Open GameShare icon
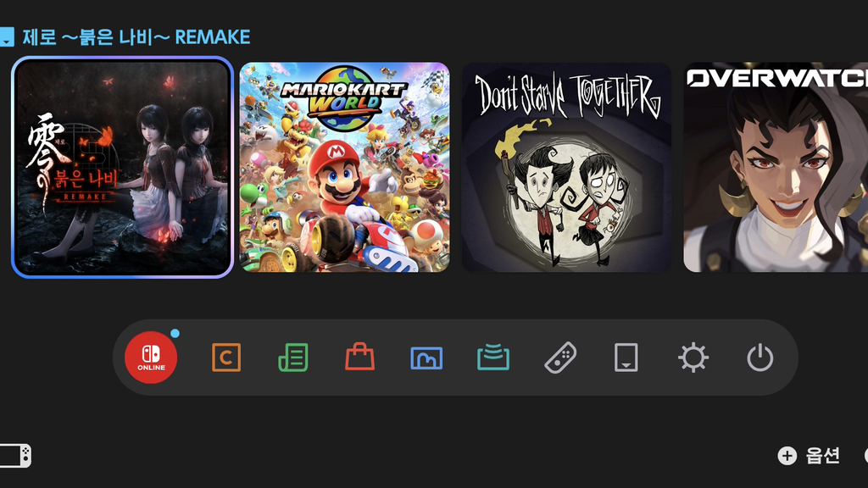Viewport: 868px width, 488px height. coord(493,357)
